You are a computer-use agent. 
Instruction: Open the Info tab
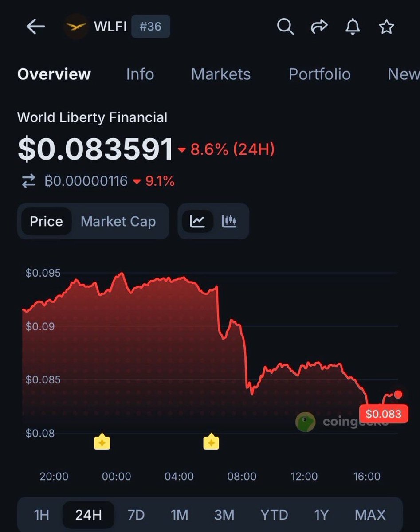click(x=140, y=74)
